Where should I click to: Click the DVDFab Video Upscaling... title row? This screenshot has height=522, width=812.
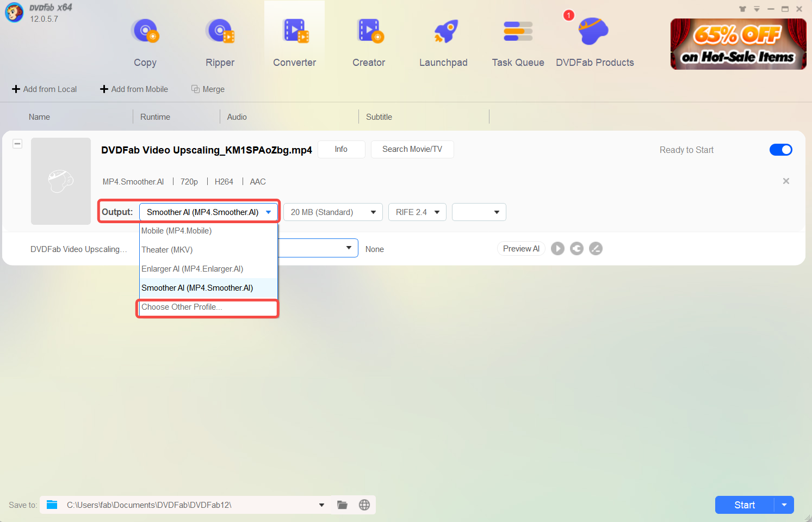click(x=78, y=249)
